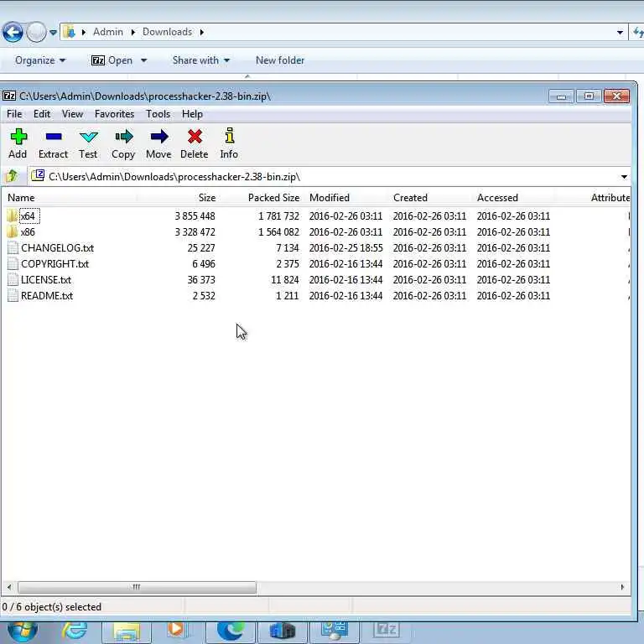Click the Move arrow icon

click(x=159, y=137)
